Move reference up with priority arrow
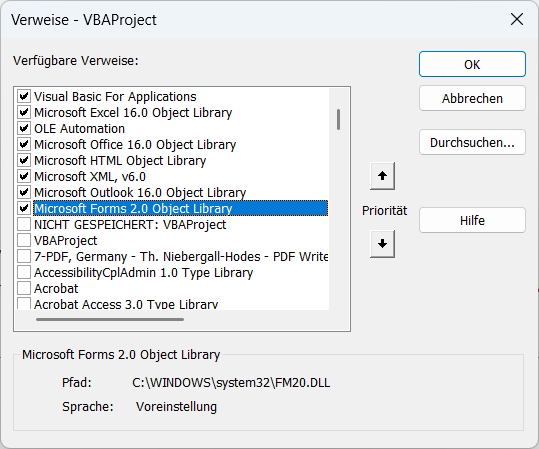539x449 pixels. (x=382, y=176)
